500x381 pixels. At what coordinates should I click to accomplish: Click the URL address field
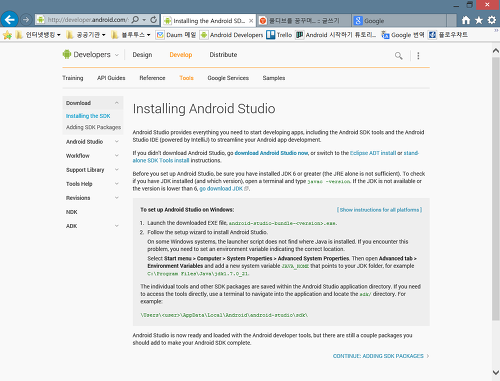point(88,20)
